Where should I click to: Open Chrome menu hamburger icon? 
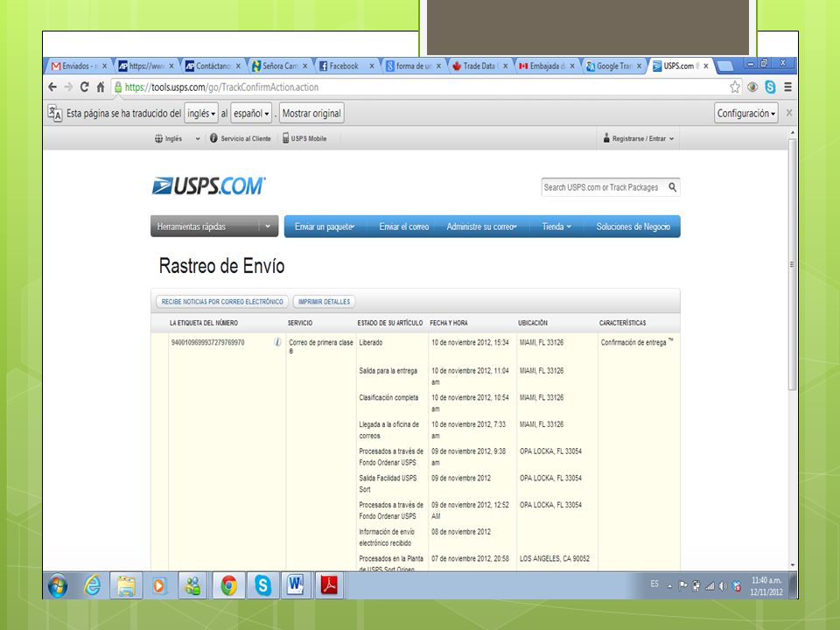788,87
